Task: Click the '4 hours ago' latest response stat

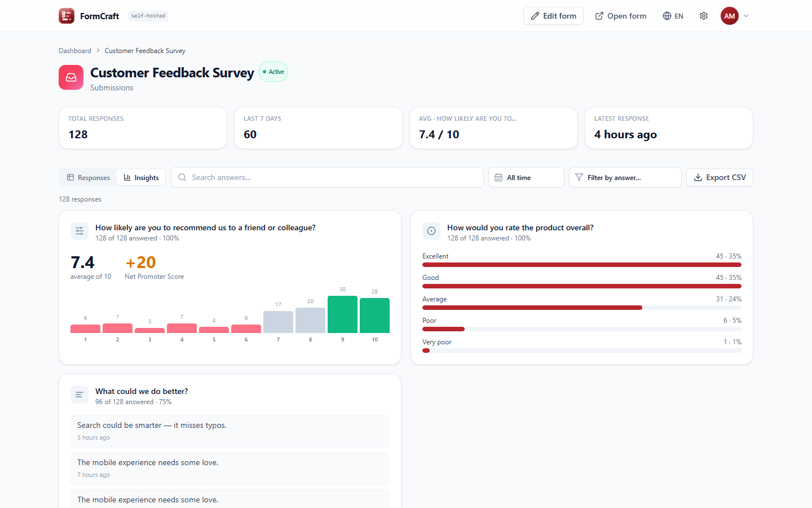Action: (x=625, y=134)
